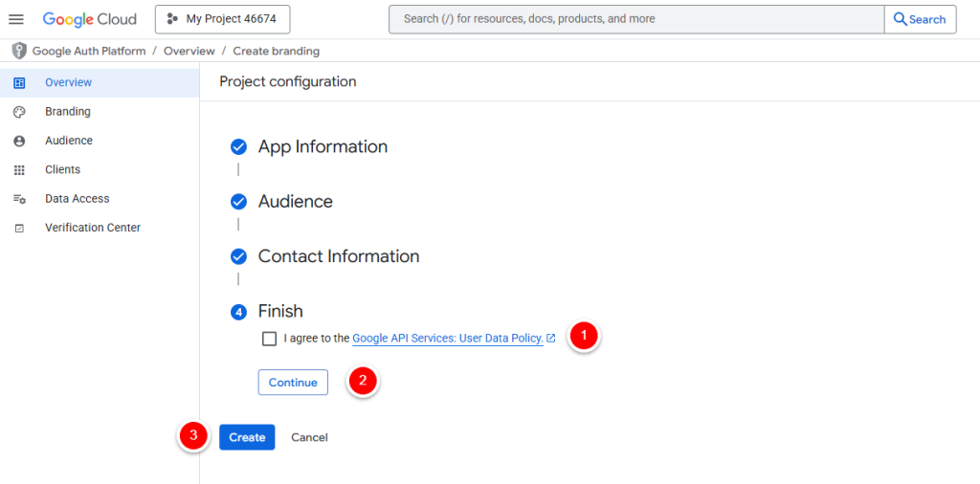The width and height of the screenshot is (980, 484).
Task: Open the hamburger navigation menu
Action: [x=16, y=19]
